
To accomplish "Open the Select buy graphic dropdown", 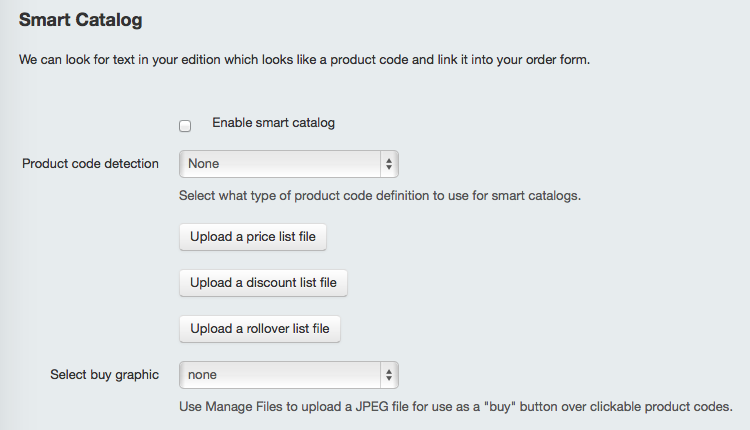I will (288, 375).
